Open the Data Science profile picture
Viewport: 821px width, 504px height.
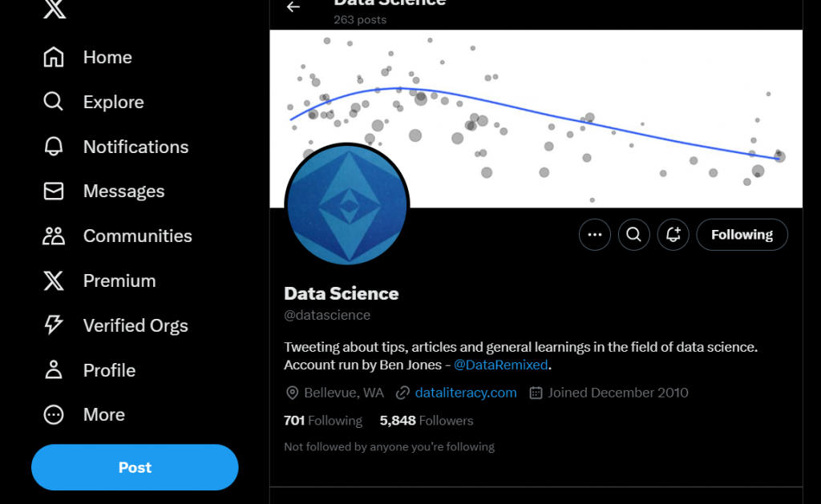tap(347, 205)
